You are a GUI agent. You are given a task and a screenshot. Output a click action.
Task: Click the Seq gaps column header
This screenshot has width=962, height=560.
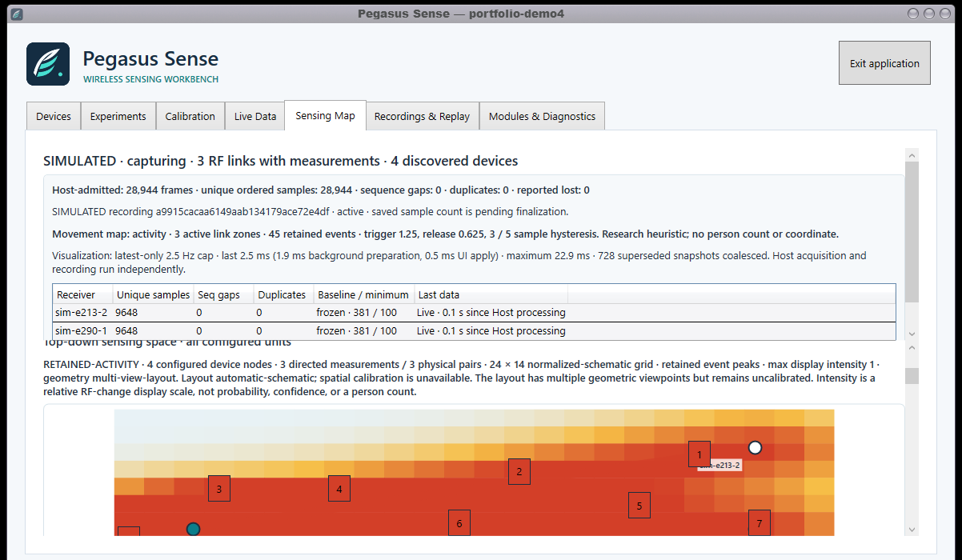point(222,294)
